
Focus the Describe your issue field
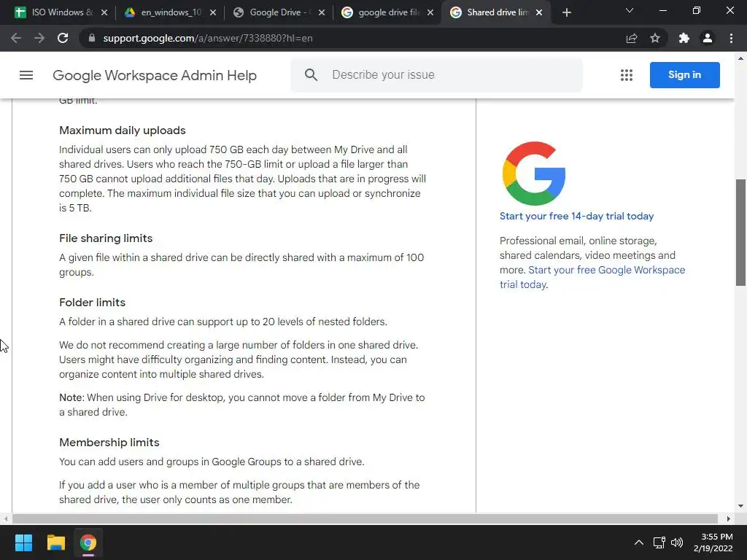click(436, 75)
